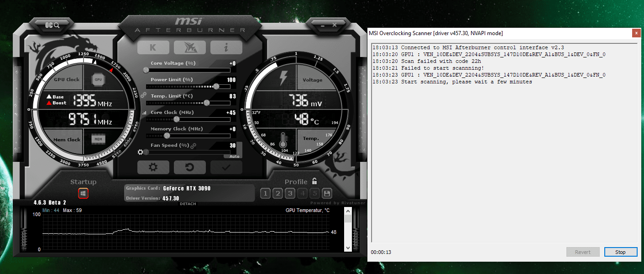Open Afterburner settings gear button
This screenshot has width=644, height=274.
coord(153,167)
